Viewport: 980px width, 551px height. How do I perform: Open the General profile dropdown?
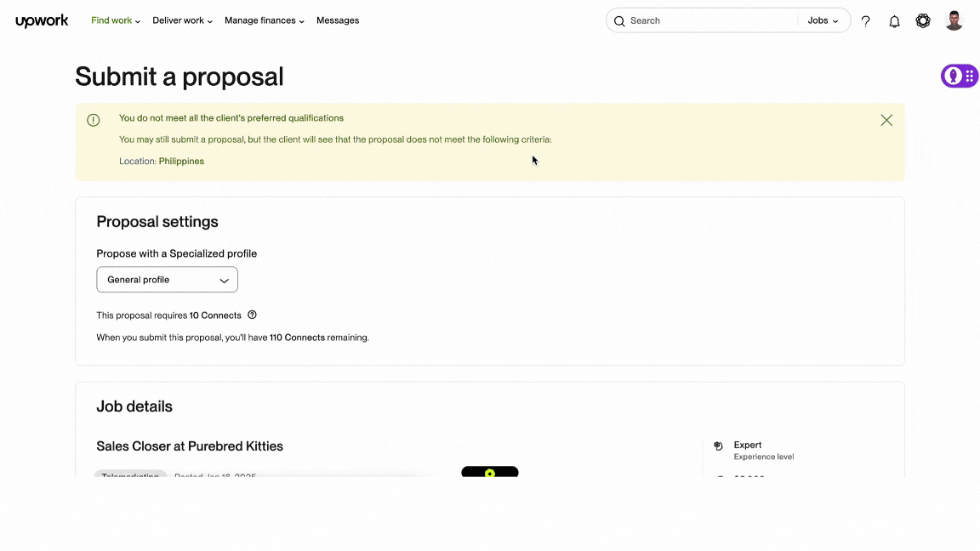point(167,279)
